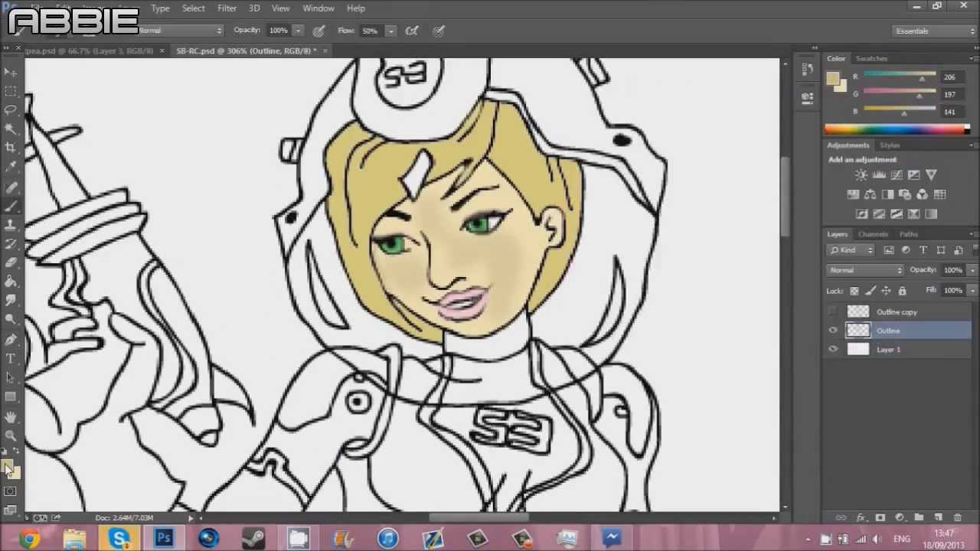Open the layer blend mode Normal dropdown
This screenshot has height=551, width=980.
coord(866,270)
